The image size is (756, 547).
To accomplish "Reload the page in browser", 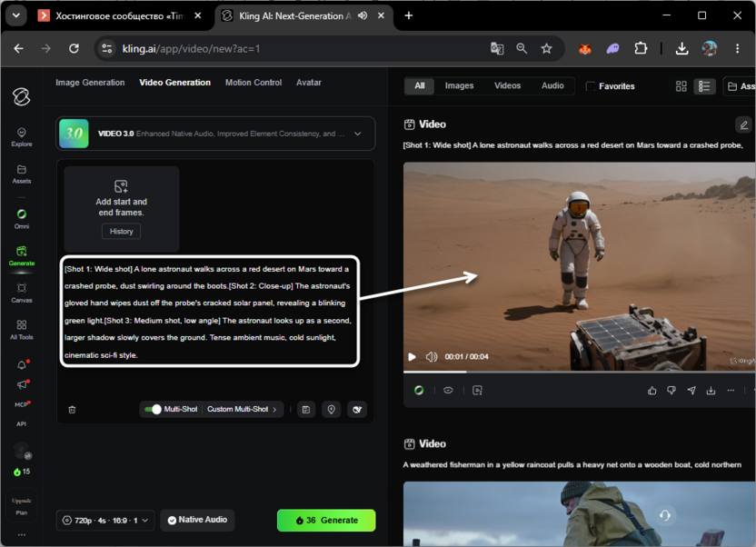I will click(x=74, y=48).
